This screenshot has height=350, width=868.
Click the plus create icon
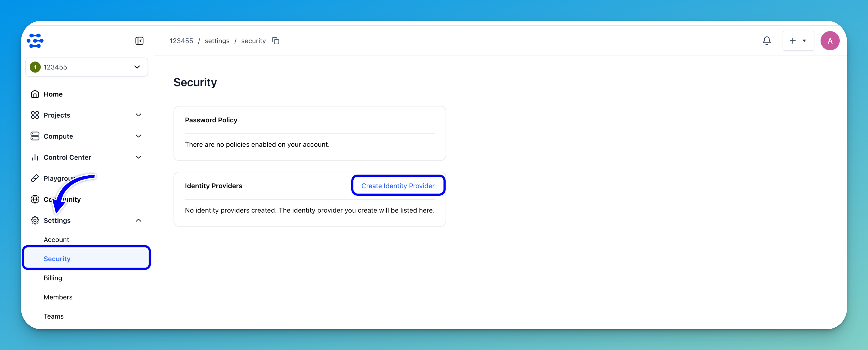pos(793,41)
